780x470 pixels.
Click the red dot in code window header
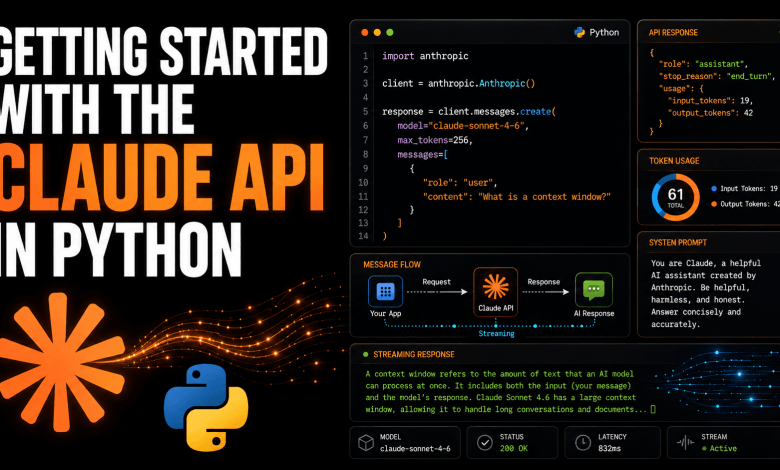click(x=365, y=32)
